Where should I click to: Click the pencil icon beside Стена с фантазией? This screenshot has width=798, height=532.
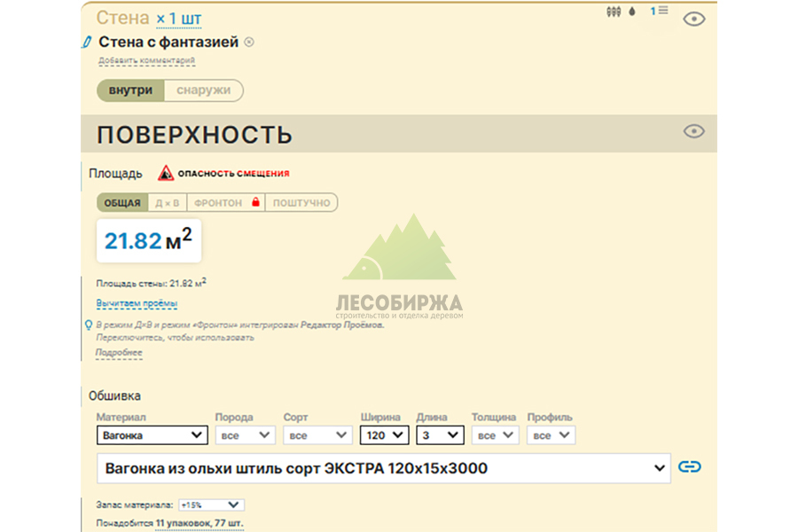tap(86, 41)
